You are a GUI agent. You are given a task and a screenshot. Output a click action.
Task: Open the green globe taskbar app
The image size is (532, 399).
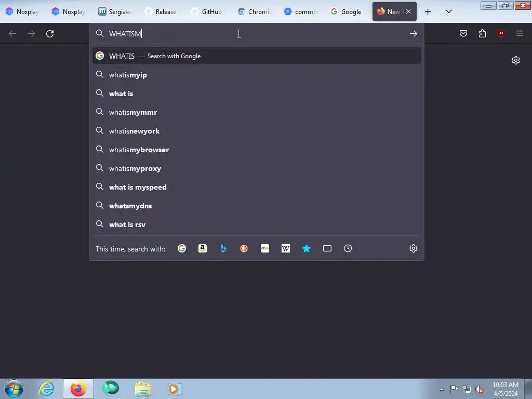click(x=111, y=389)
